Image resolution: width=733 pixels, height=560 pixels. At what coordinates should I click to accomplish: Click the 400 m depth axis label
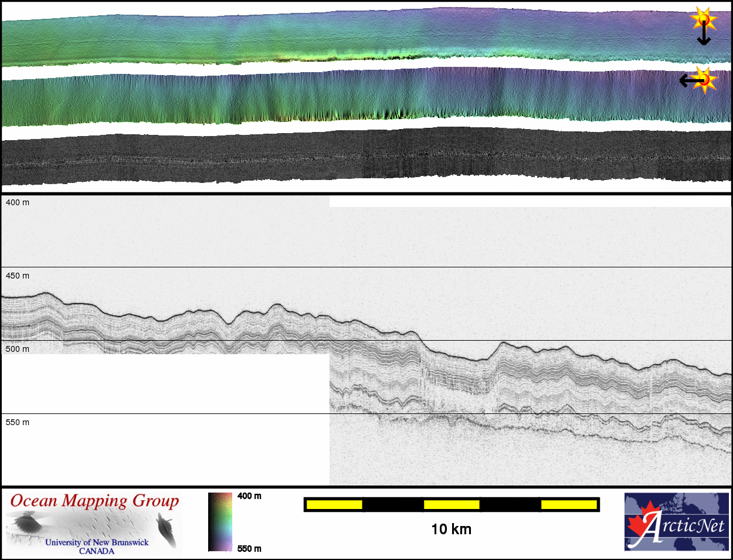tap(18, 202)
